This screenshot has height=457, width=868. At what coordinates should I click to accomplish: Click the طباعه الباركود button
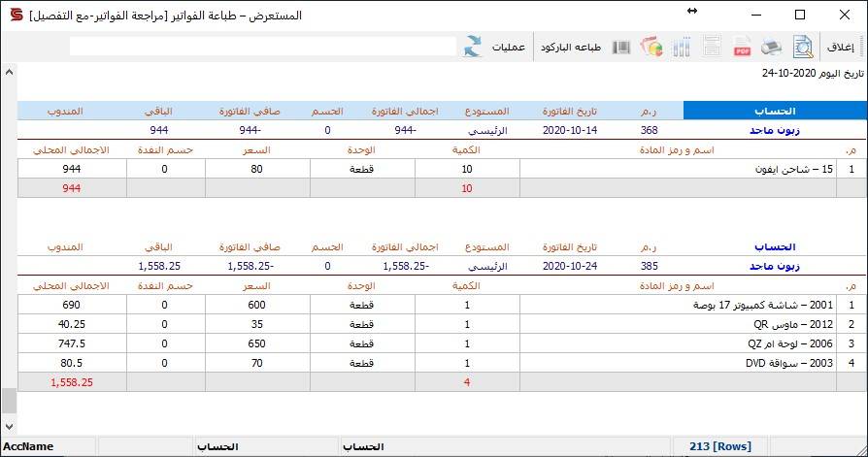(x=571, y=47)
